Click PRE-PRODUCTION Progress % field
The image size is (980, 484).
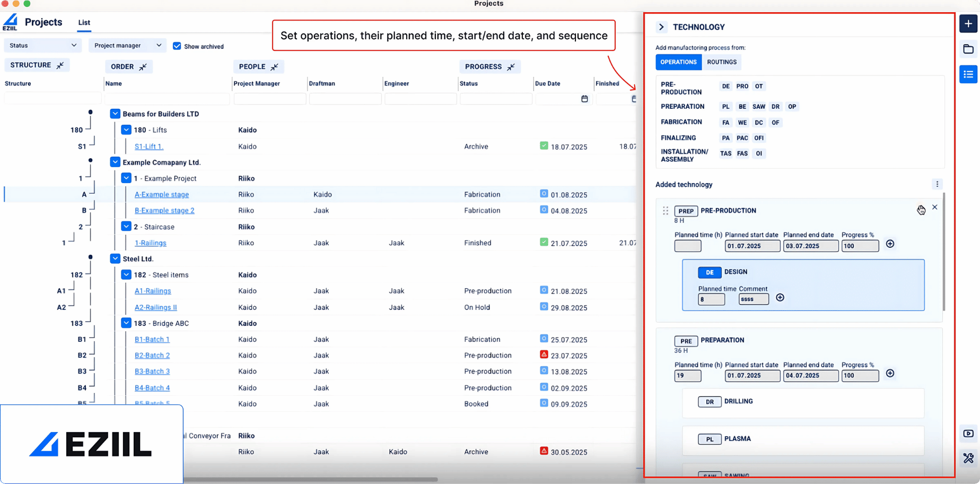pos(860,246)
